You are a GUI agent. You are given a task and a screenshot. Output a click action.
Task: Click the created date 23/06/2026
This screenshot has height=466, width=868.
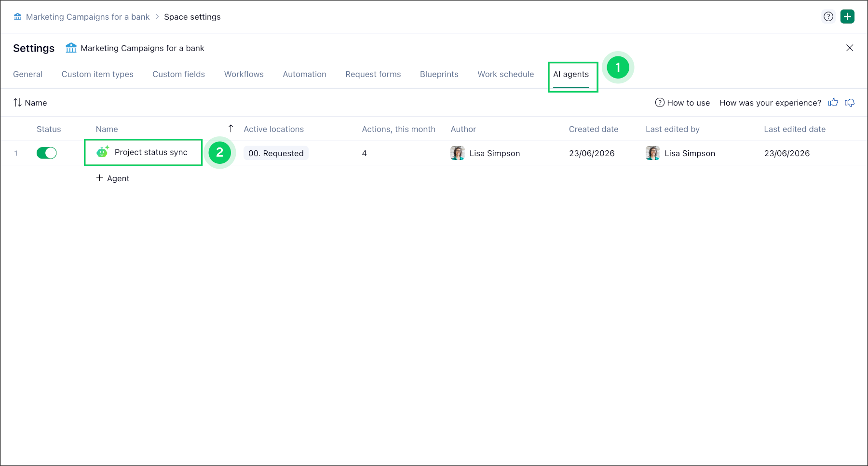click(x=592, y=153)
